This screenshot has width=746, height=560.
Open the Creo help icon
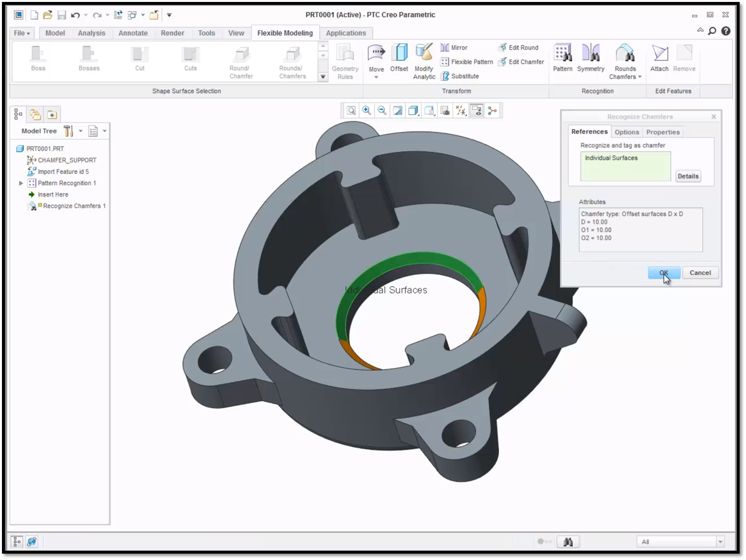click(x=726, y=31)
